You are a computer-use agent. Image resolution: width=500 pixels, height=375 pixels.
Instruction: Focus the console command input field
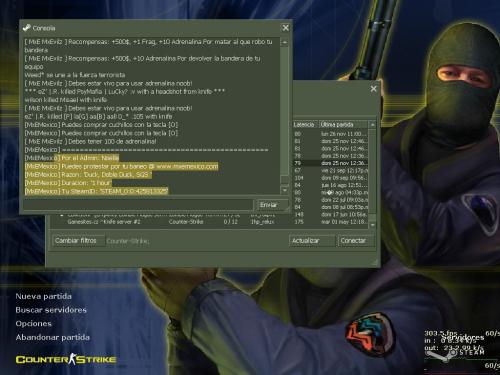(x=138, y=205)
